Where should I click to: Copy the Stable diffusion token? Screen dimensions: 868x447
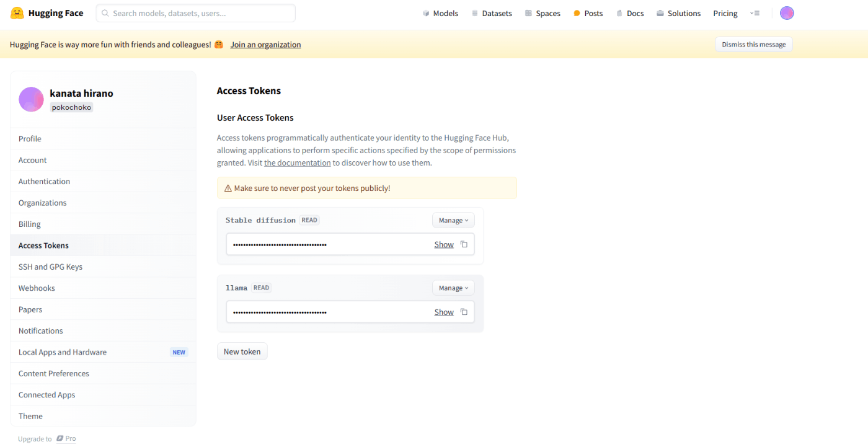pyautogui.click(x=464, y=244)
